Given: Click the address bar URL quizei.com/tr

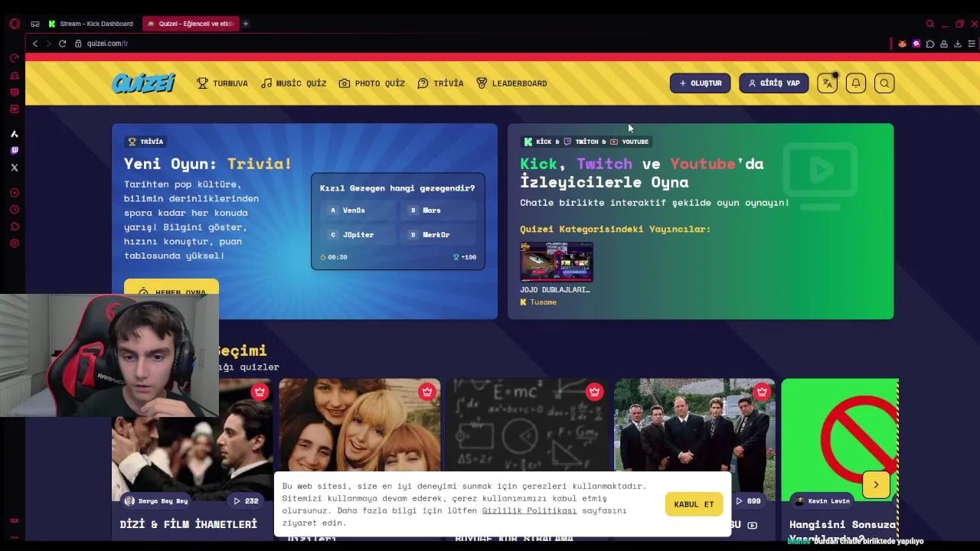Looking at the screenshot, I should click(x=107, y=44).
